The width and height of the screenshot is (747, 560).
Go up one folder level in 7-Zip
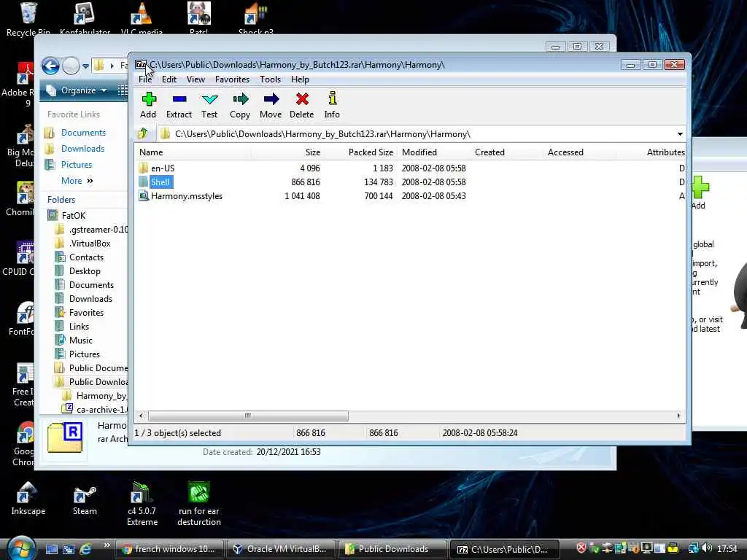tap(142, 134)
